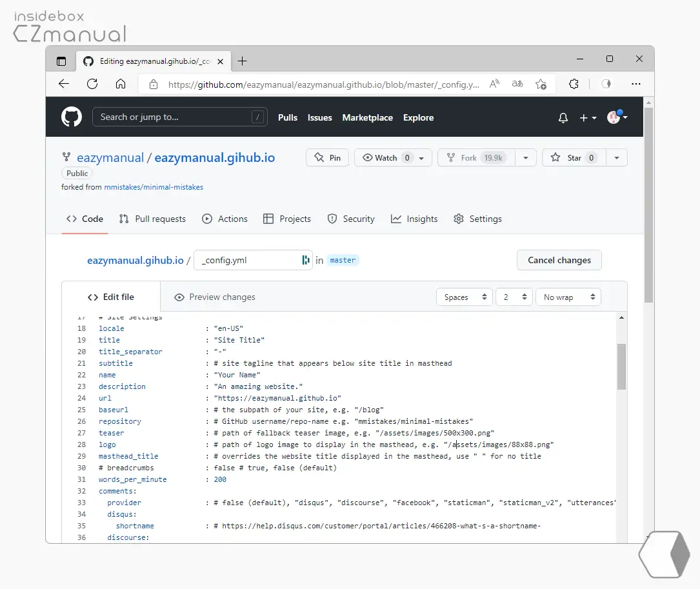Click Issues in top navigation

pos(319,117)
